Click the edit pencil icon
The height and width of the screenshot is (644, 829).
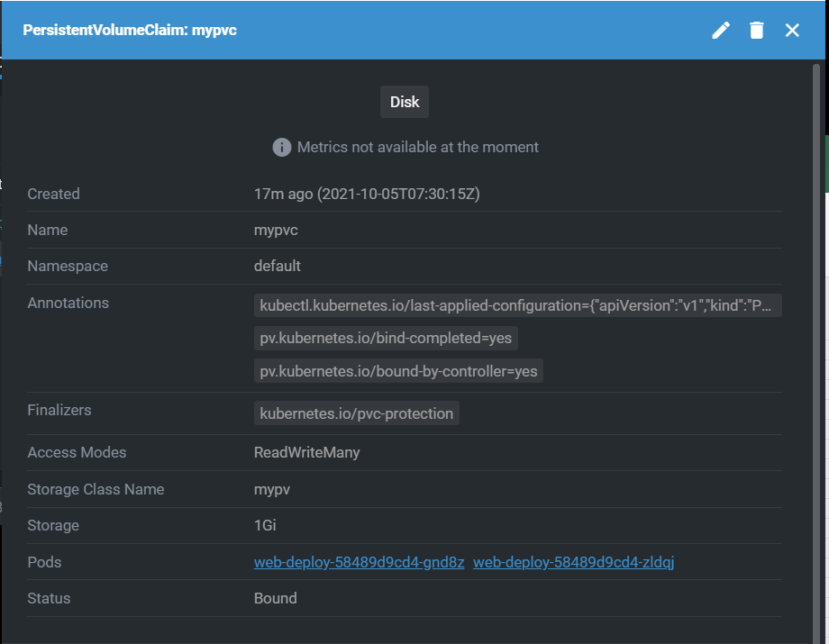click(721, 31)
